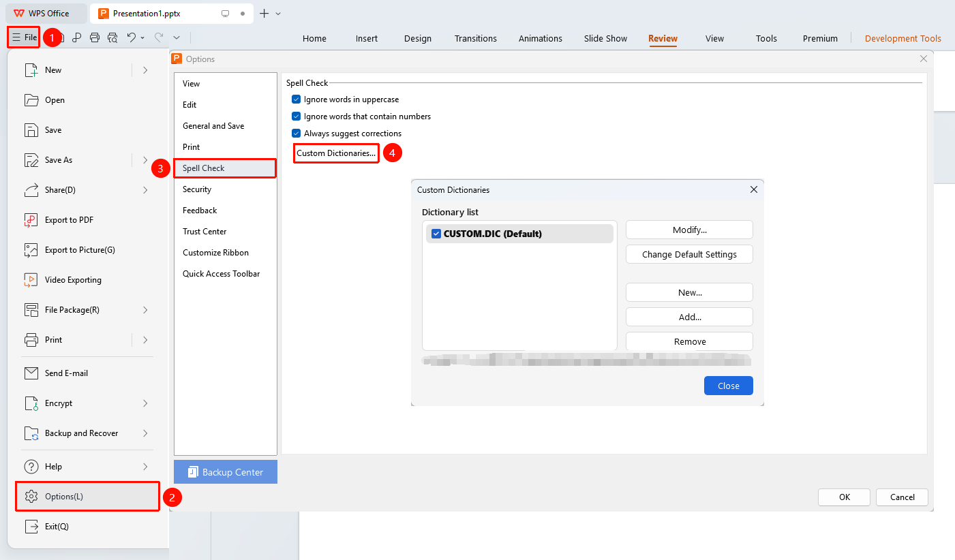Expand the Save As submenu chevron
The width and height of the screenshot is (955, 560).
coord(145,160)
